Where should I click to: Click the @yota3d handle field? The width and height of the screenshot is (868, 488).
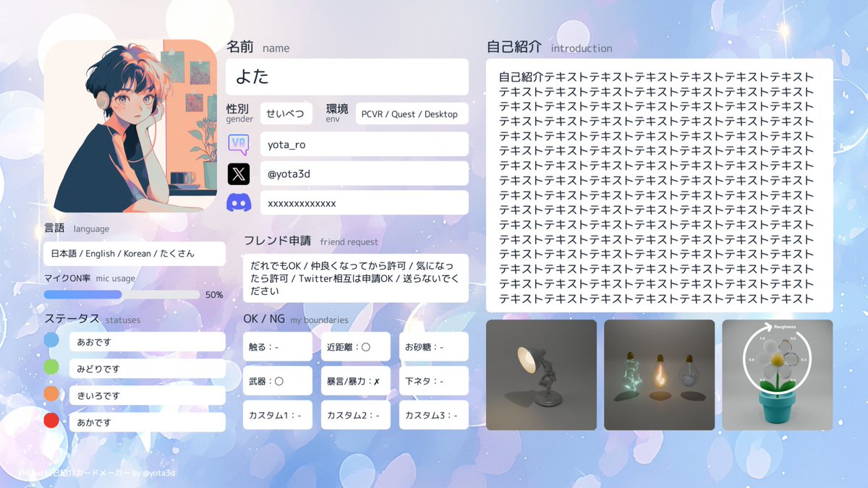(365, 174)
